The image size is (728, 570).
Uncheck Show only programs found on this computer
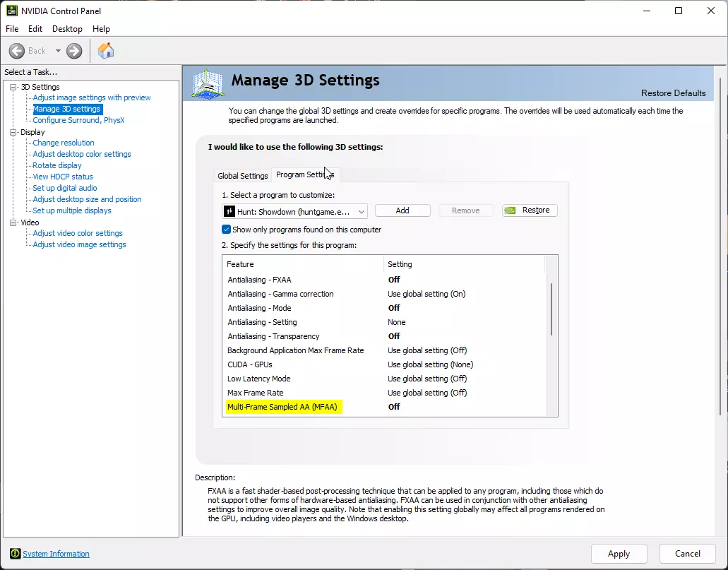click(x=226, y=230)
